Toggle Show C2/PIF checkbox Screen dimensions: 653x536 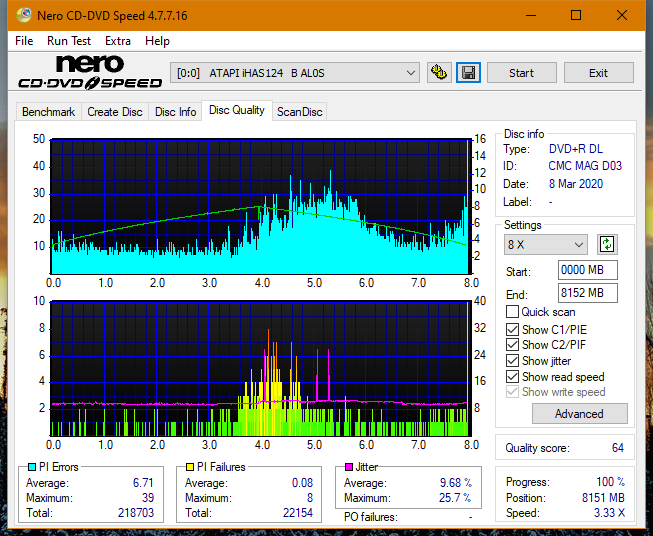512,345
